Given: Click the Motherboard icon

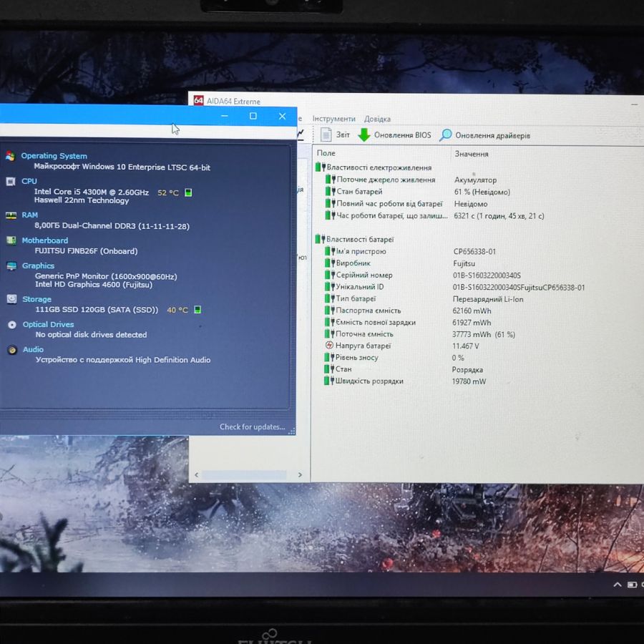Looking at the screenshot, I should (x=11, y=240).
